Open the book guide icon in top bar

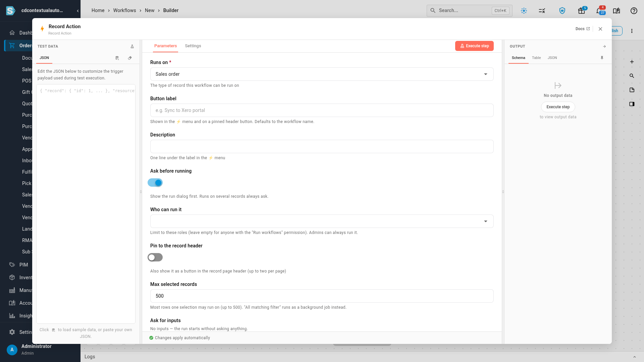(616, 11)
